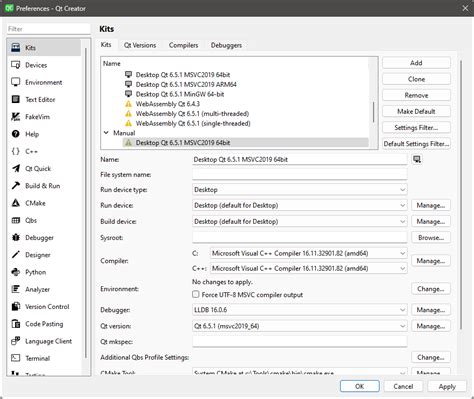Click monitor icon of Desktop Qt 6.5.1 MSVC2019 ARM64
The height and width of the screenshot is (399, 474).
coord(128,84)
